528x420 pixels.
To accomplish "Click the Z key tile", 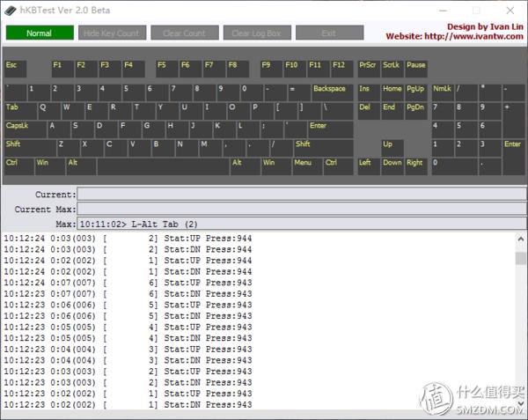I will [69, 148].
